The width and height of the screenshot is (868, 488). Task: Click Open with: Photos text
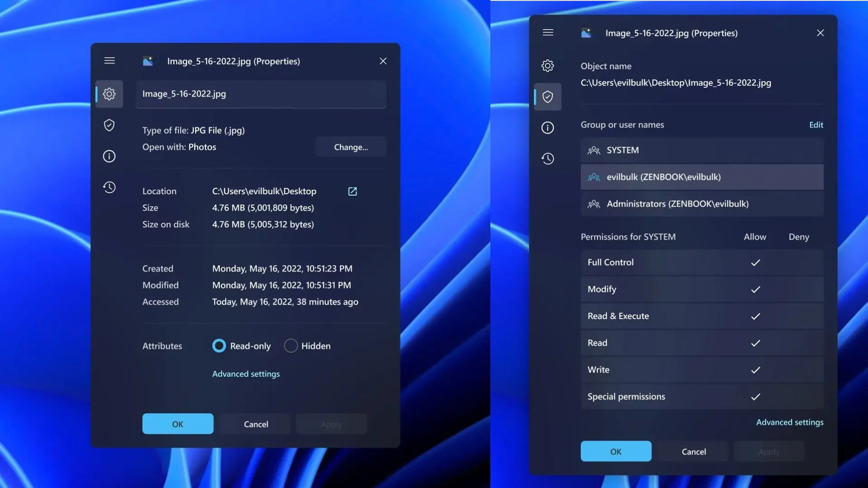[179, 147]
